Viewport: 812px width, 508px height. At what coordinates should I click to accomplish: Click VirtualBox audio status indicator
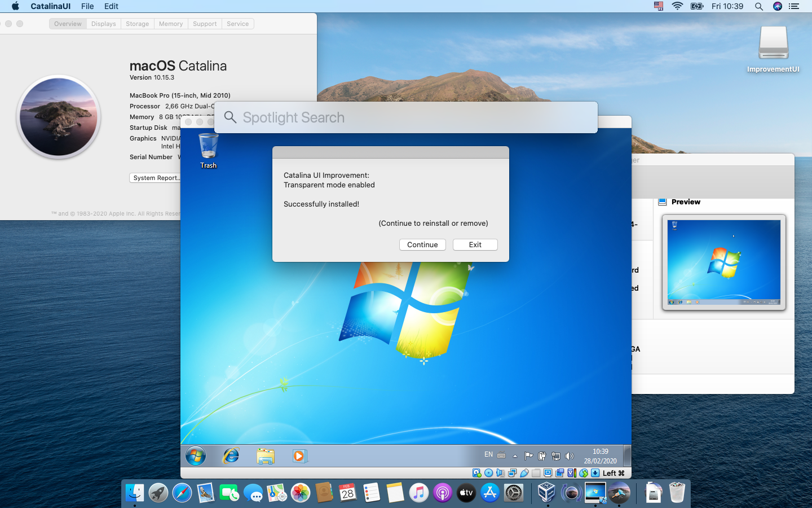(500, 473)
